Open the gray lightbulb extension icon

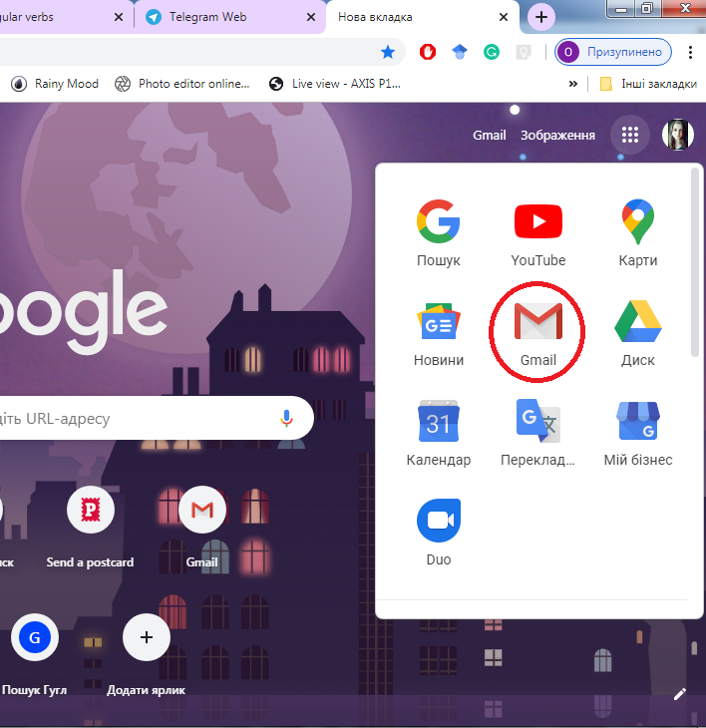point(524,52)
